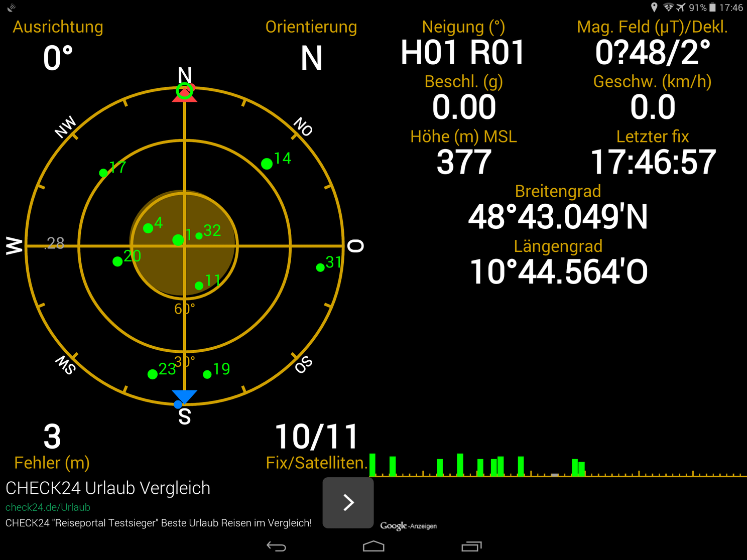Select satellite 20 dot on compass
747x560 pixels.
pyautogui.click(x=117, y=261)
